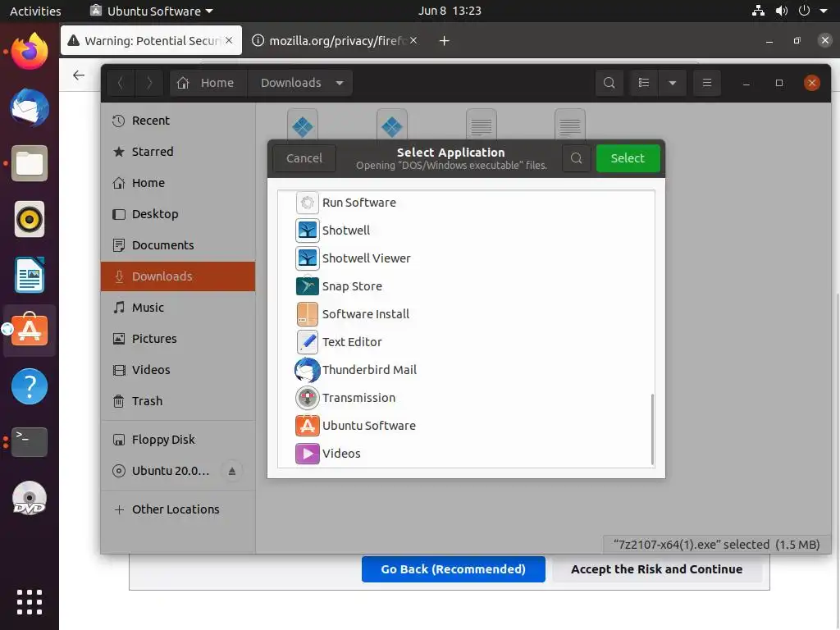Open Music in Files sidebar

click(x=178, y=308)
